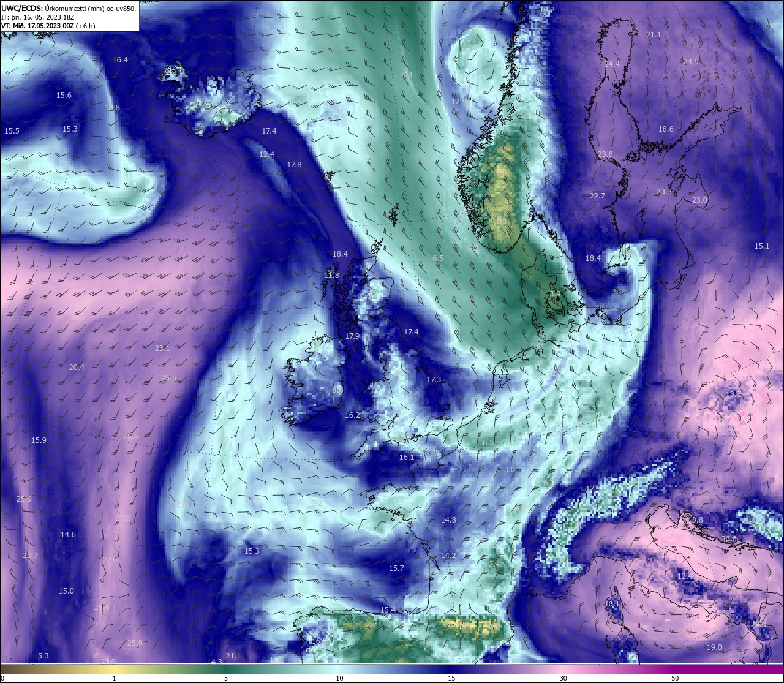Click the 14.3 value label
The width and height of the screenshot is (784, 683).
click(x=214, y=662)
